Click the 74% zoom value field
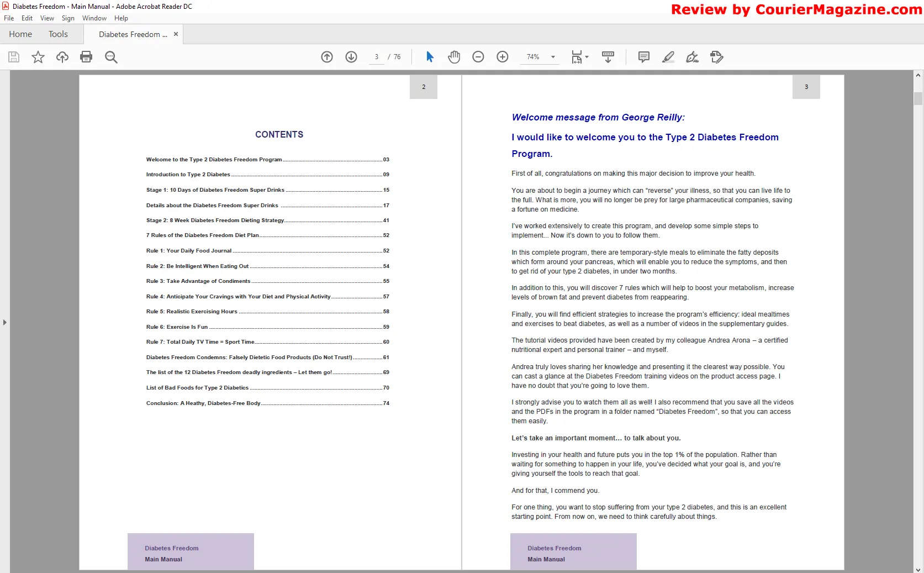The image size is (924, 573). (534, 57)
